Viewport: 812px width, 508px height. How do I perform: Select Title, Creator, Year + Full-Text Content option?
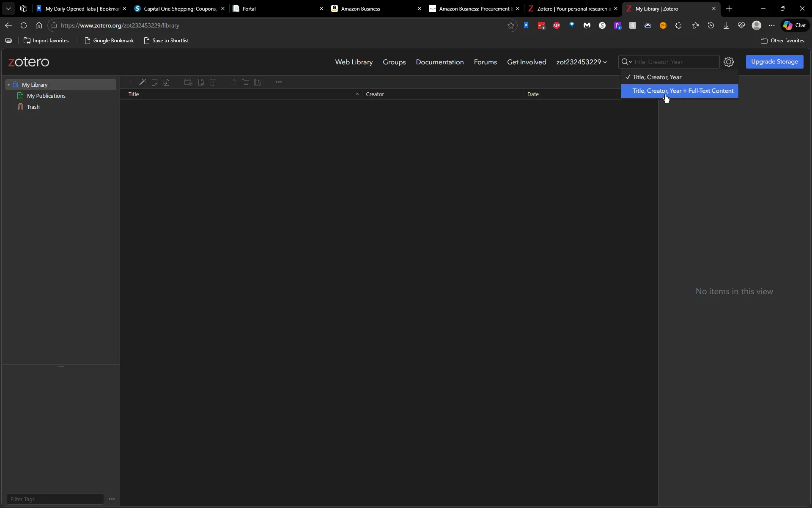[682, 91]
